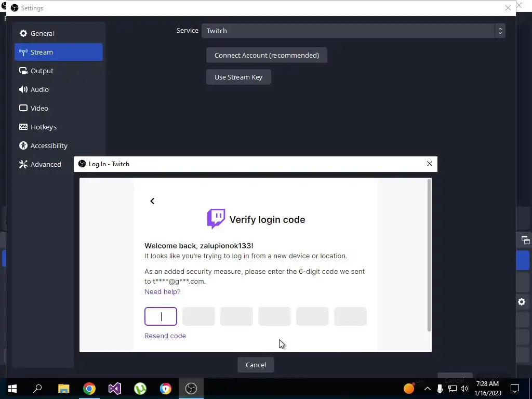Image resolution: width=532 pixels, height=399 pixels.
Task: Click the microphone tray icon
Action: coord(440,389)
